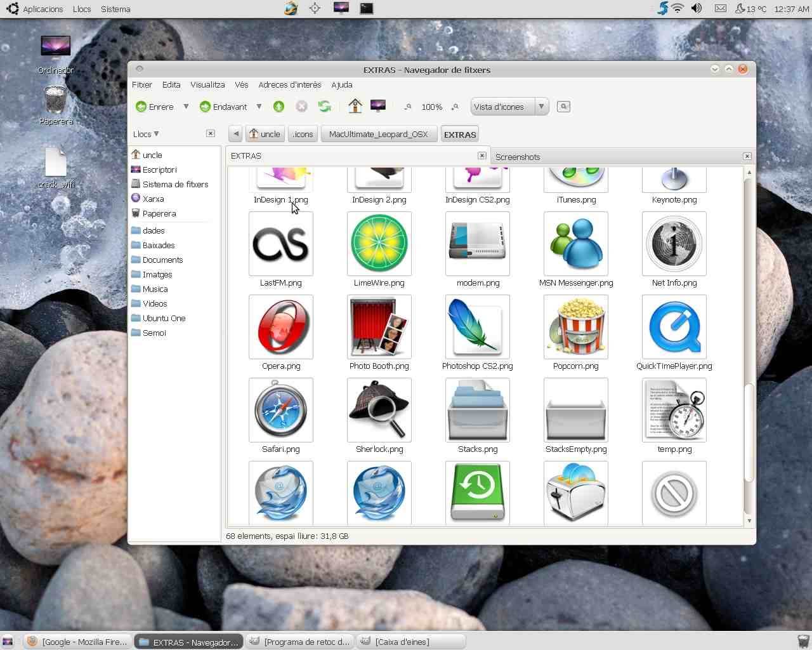Select the toaster icon thumbnail
812x650 pixels.
pyautogui.click(x=576, y=493)
